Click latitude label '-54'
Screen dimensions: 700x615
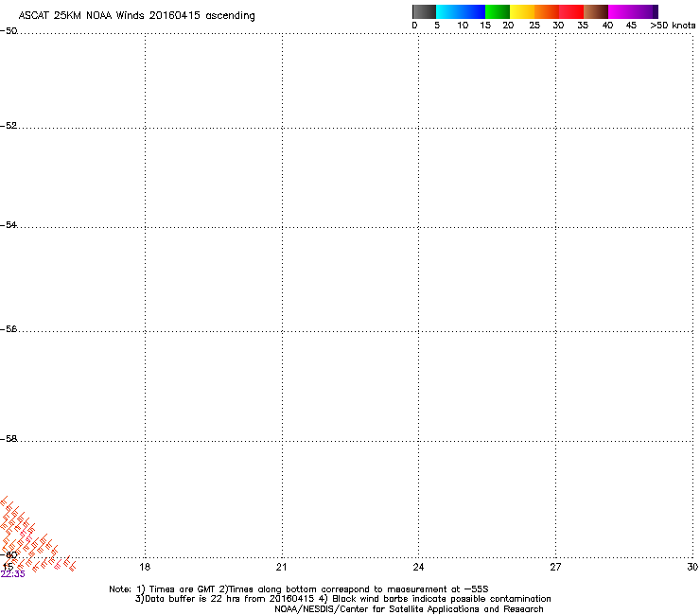(9, 224)
